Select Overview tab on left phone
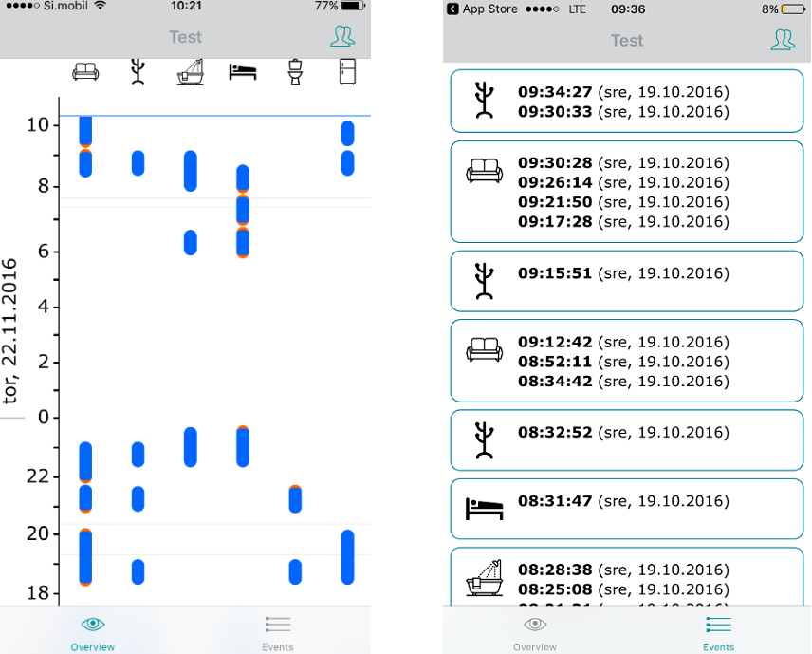 (93, 633)
